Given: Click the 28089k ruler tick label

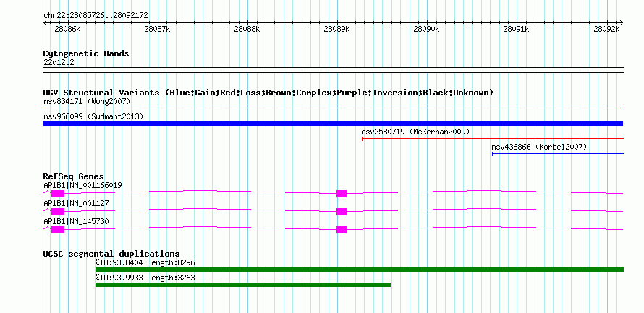Looking at the screenshot, I should 336,30.
